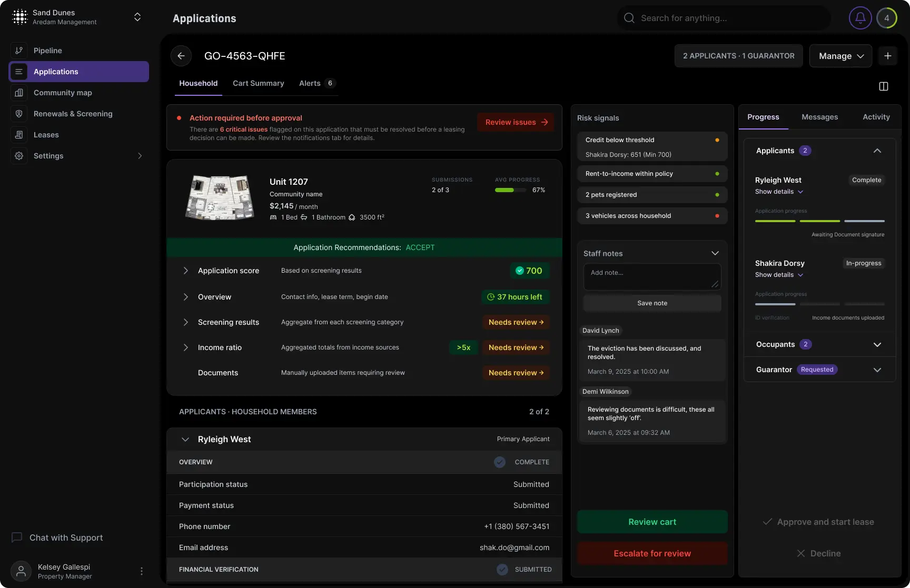Switch to the Messages tab
This screenshot has height=588, width=910.
click(x=820, y=117)
